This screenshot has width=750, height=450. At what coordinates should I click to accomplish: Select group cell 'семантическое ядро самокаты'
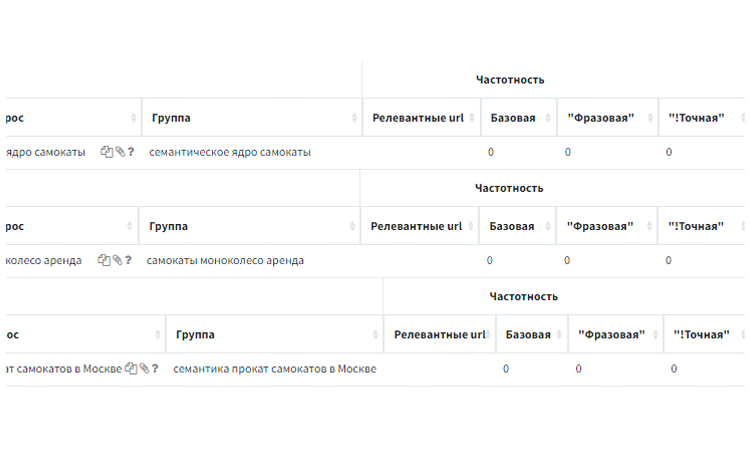pyautogui.click(x=230, y=152)
